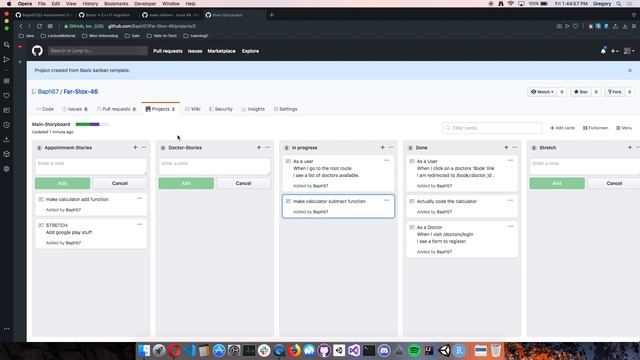Star the repository
Viewport: 640px width, 360px height.
click(x=581, y=92)
